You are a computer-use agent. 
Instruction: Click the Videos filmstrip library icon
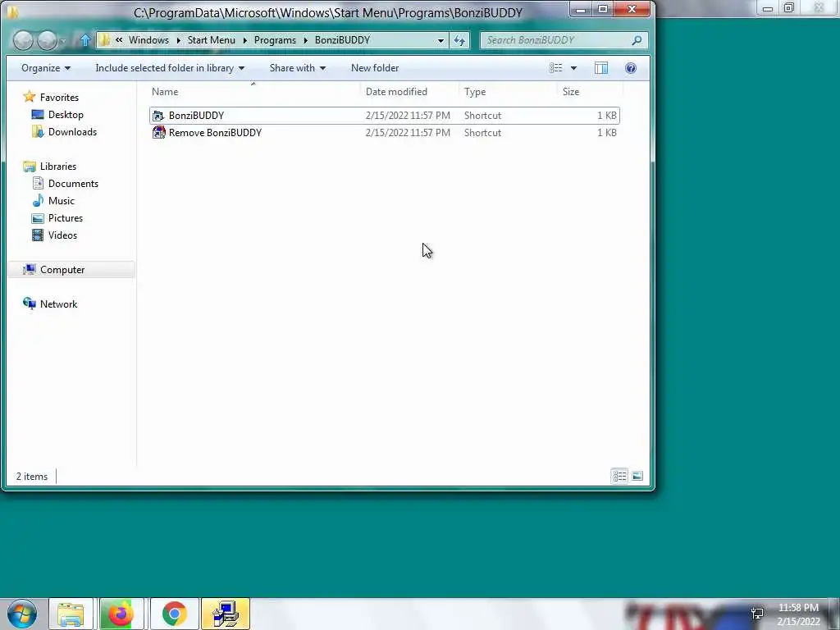point(38,235)
